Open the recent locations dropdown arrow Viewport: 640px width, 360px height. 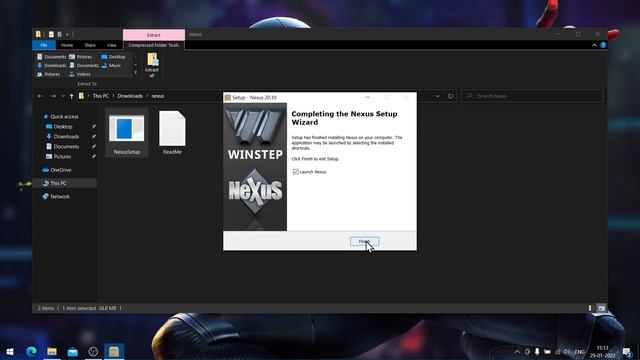62,96
